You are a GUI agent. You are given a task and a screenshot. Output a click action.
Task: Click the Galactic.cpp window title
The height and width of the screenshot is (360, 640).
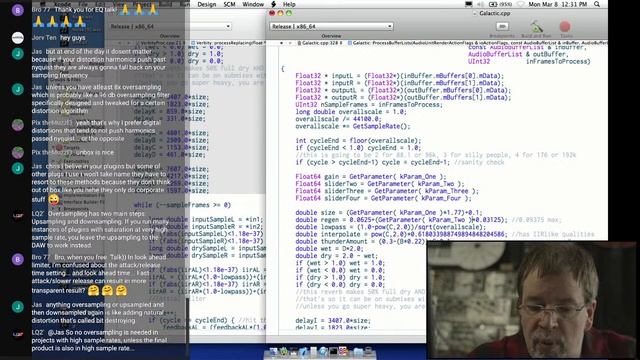click(x=494, y=13)
